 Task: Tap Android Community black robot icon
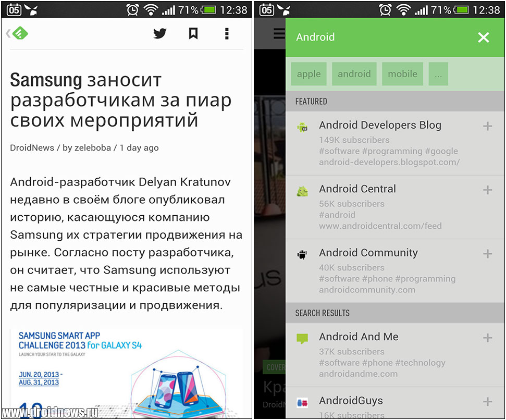tap(302, 255)
